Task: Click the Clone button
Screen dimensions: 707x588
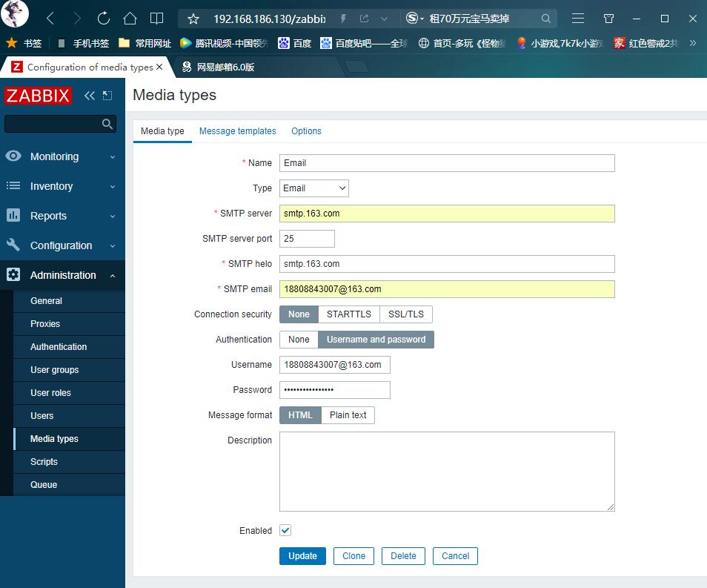Action: coord(354,556)
